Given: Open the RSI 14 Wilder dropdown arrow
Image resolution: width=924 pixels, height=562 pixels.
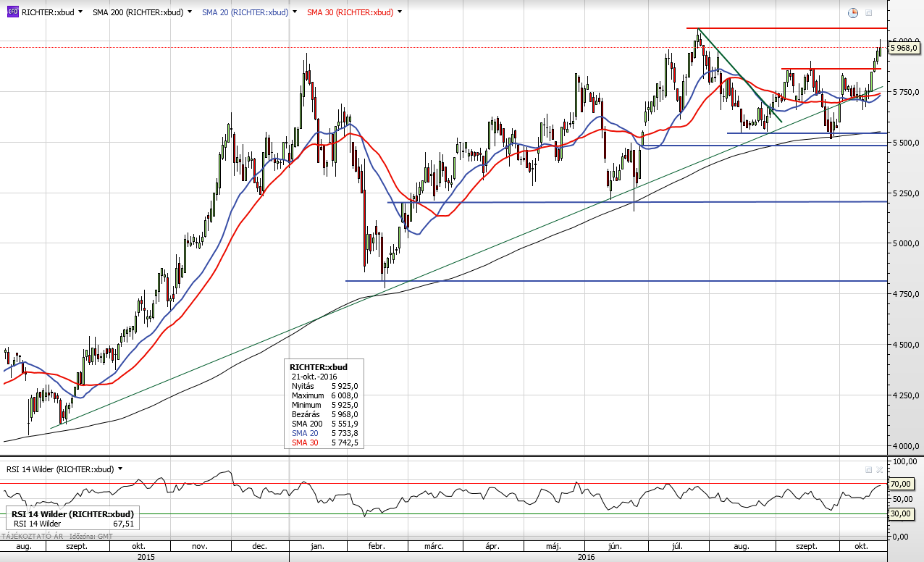Looking at the screenshot, I should [x=120, y=469].
